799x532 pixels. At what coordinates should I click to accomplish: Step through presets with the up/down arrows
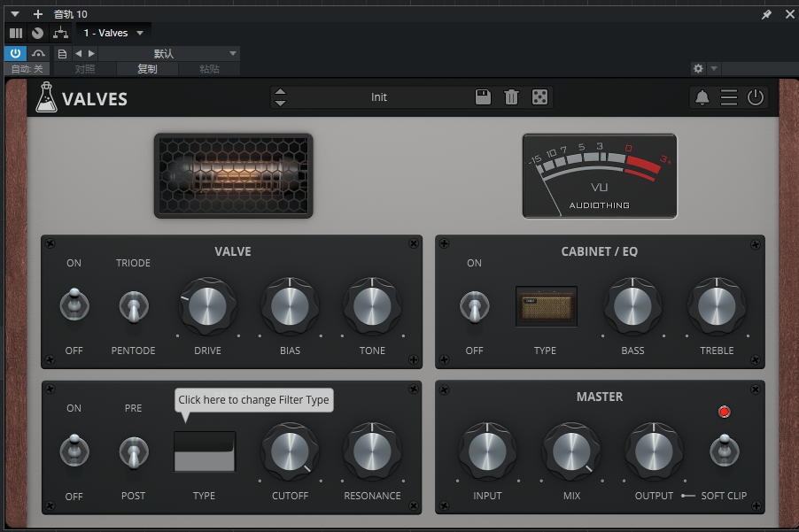click(x=280, y=97)
